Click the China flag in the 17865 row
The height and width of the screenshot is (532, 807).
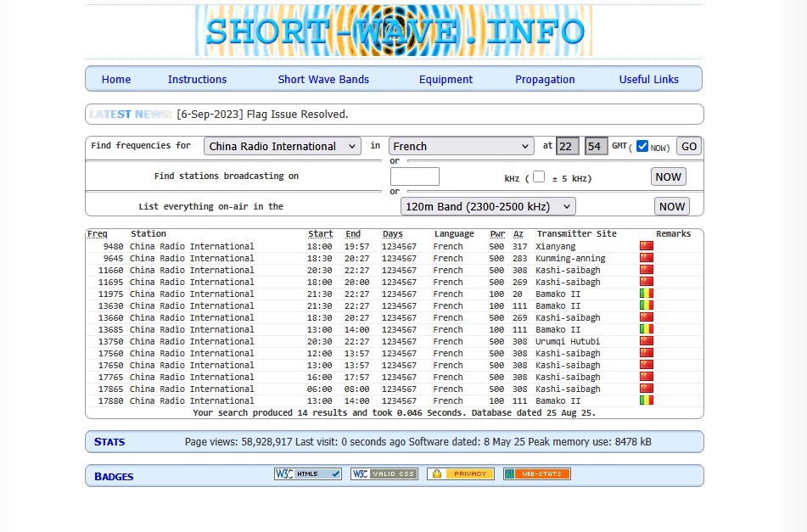point(647,388)
